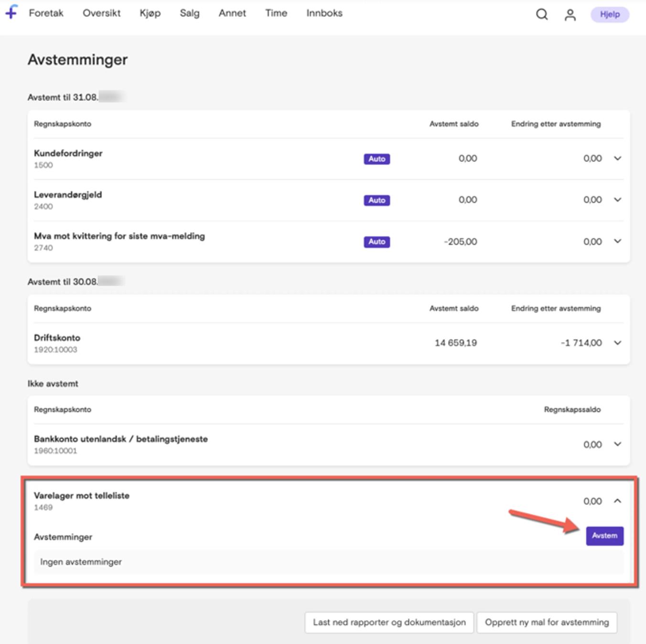Expand the Mva mot kvittering row chevron
This screenshot has height=644, width=646.
[x=617, y=241]
